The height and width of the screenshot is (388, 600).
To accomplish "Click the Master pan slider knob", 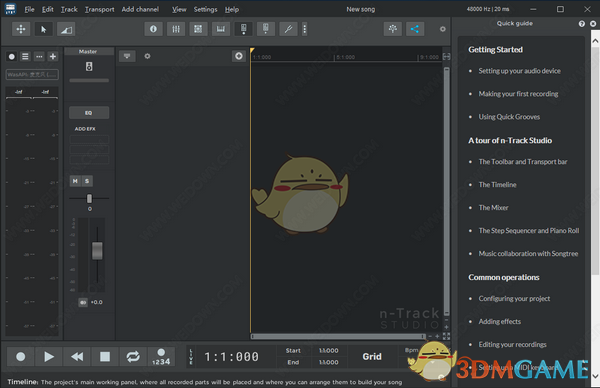I will (x=89, y=198).
